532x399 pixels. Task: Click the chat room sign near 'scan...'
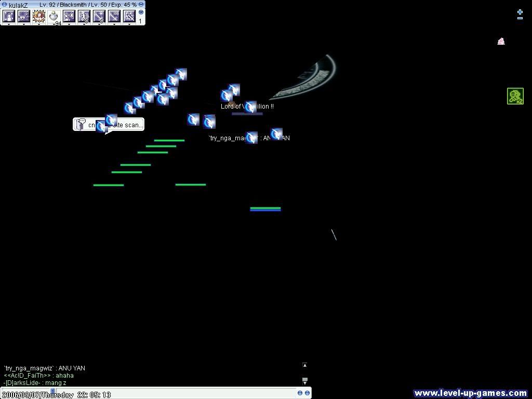click(80, 124)
